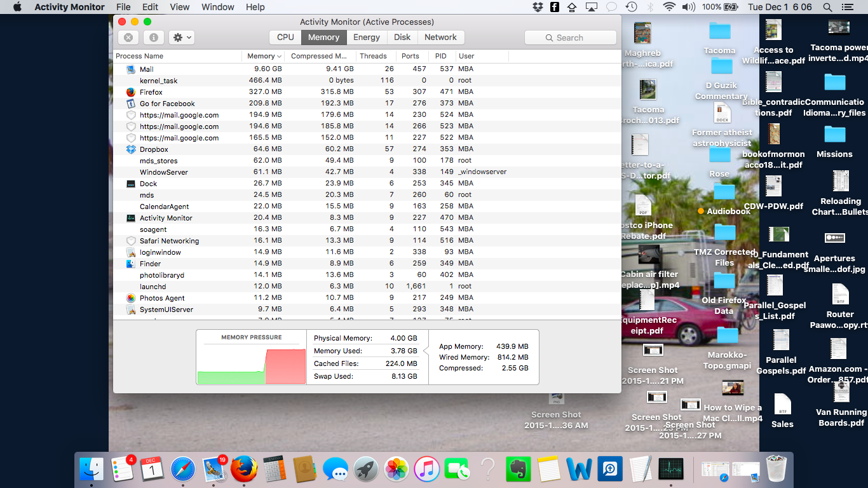The image size is (868, 488).
Task: Sort by Threads column header
Action: coord(376,56)
